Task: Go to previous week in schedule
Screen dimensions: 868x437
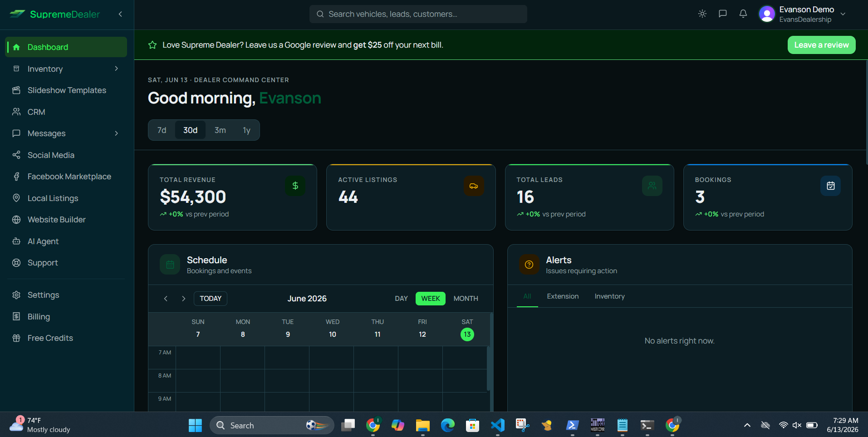Action: tap(166, 299)
